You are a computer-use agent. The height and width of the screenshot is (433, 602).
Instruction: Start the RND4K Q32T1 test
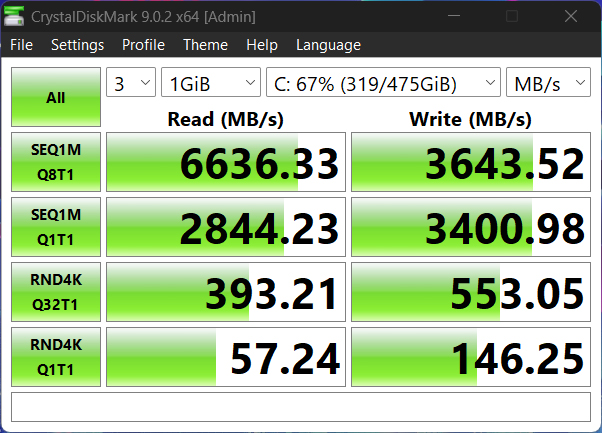56,292
